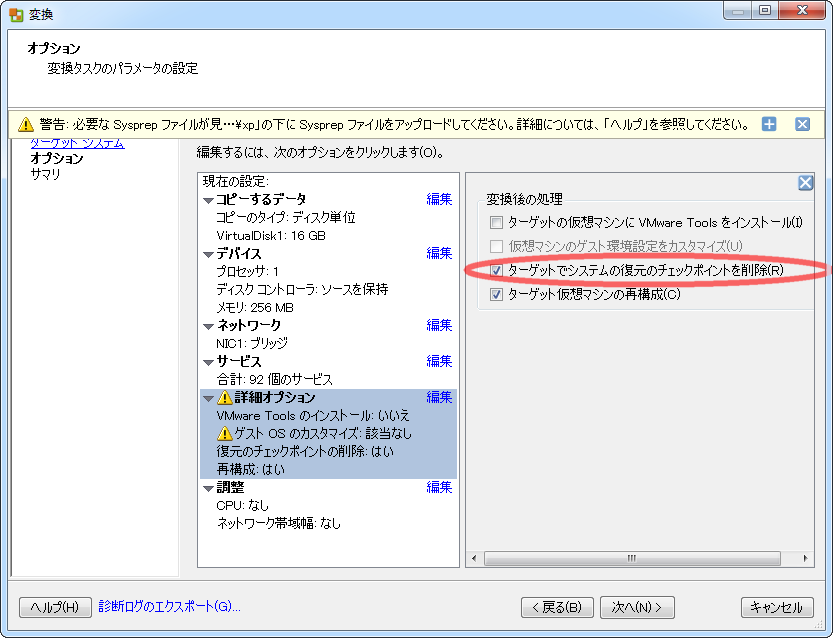
Task: Click warning icon beside ゲスト OS のカスタマイズ
Action: (225, 433)
